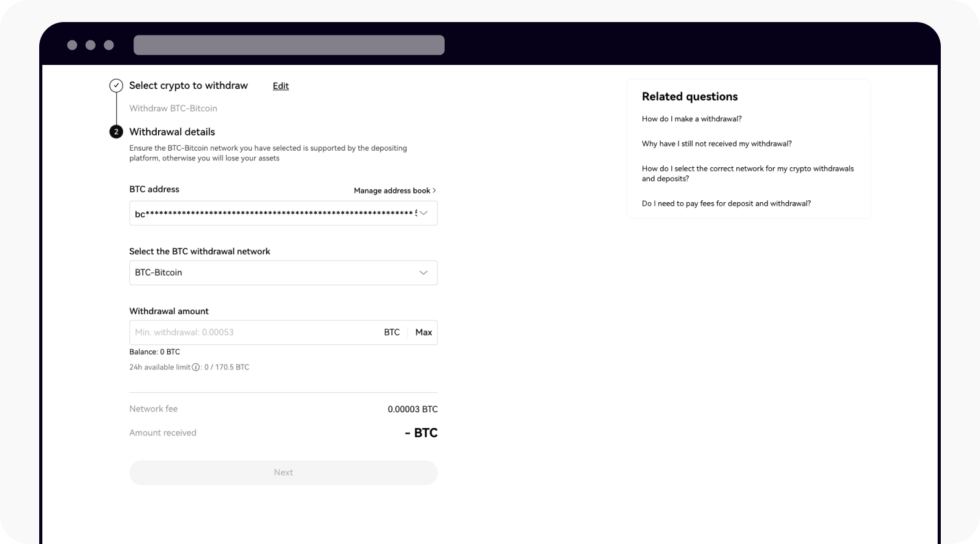The width and height of the screenshot is (980, 544).
Task: Open question about selecting correct network
Action: (x=748, y=173)
